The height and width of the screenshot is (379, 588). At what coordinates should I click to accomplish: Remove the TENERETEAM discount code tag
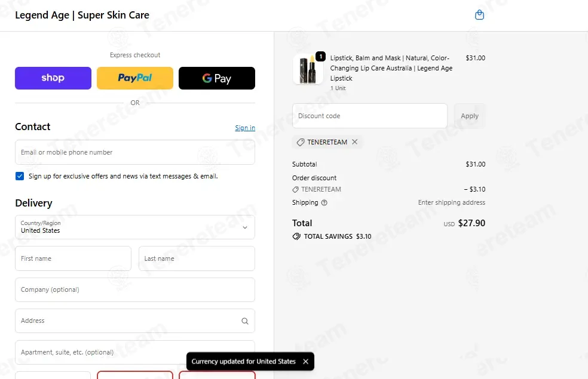click(355, 142)
